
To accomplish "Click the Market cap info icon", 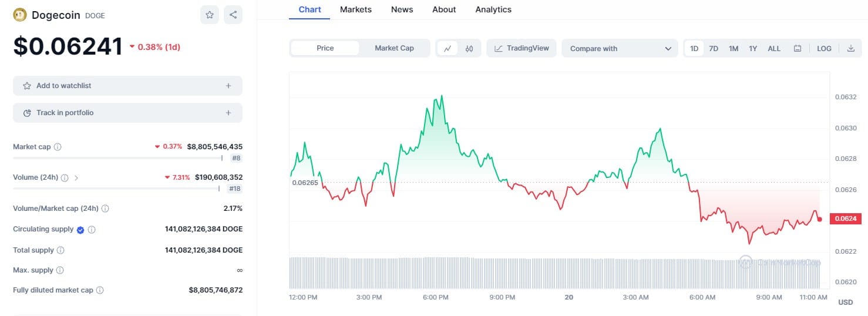I will pyautogui.click(x=58, y=147).
